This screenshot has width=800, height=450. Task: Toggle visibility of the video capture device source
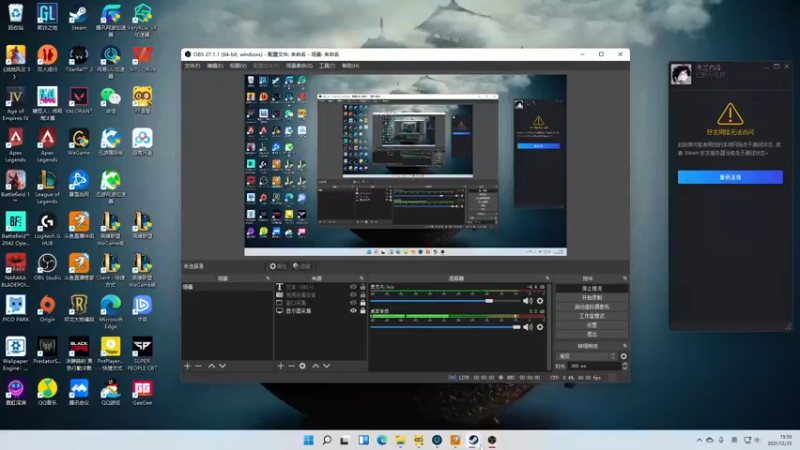tap(353, 295)
